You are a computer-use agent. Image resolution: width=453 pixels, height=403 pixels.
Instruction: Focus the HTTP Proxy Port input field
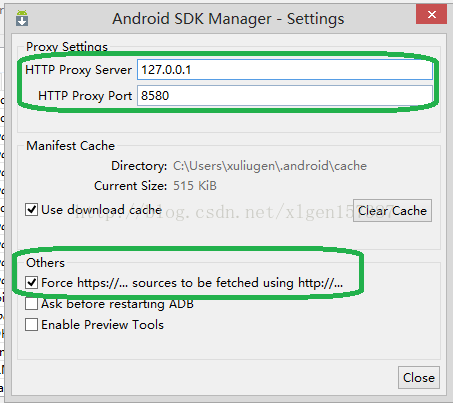(285, 96)
